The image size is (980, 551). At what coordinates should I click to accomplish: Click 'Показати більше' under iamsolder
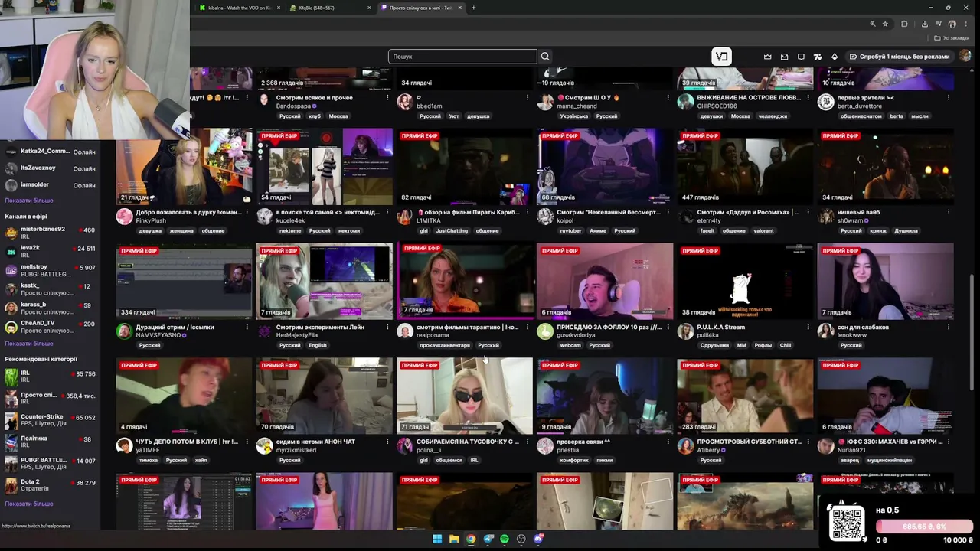click(29, 201)
